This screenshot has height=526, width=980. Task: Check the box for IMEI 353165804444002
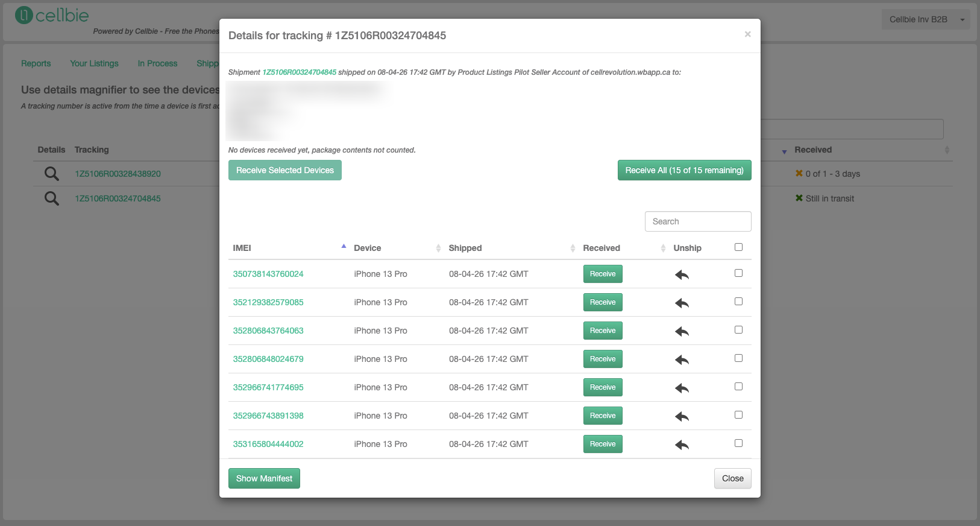[738, 443]
